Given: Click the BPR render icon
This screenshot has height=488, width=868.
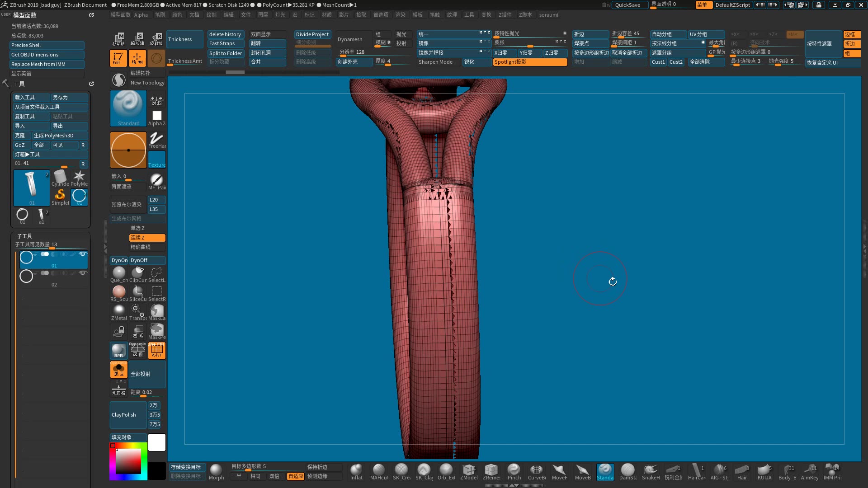Looking at the screenshot, I should tap(118, 351).
